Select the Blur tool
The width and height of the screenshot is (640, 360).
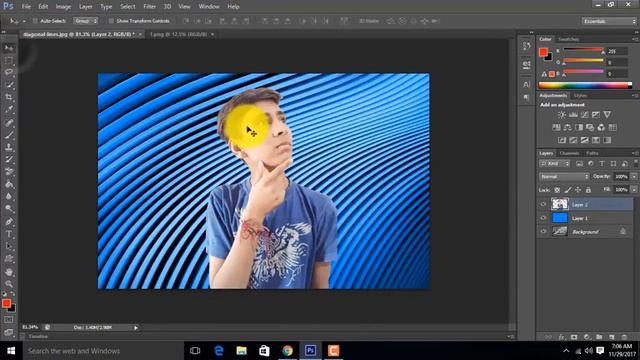pyautogui.click(x=9, y=196)
